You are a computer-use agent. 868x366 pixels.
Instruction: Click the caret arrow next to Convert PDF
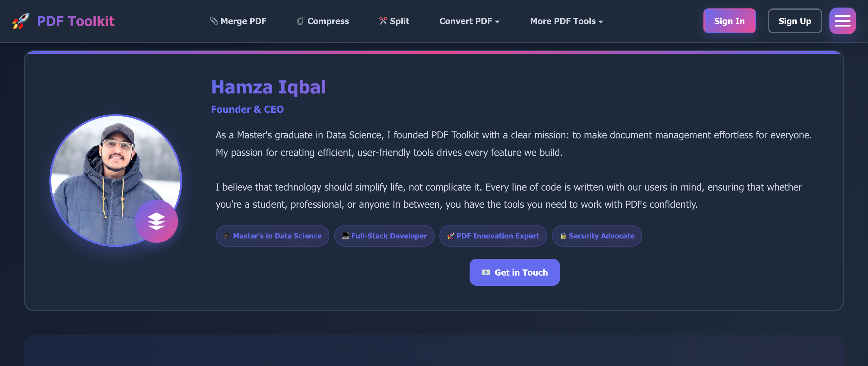497,22
